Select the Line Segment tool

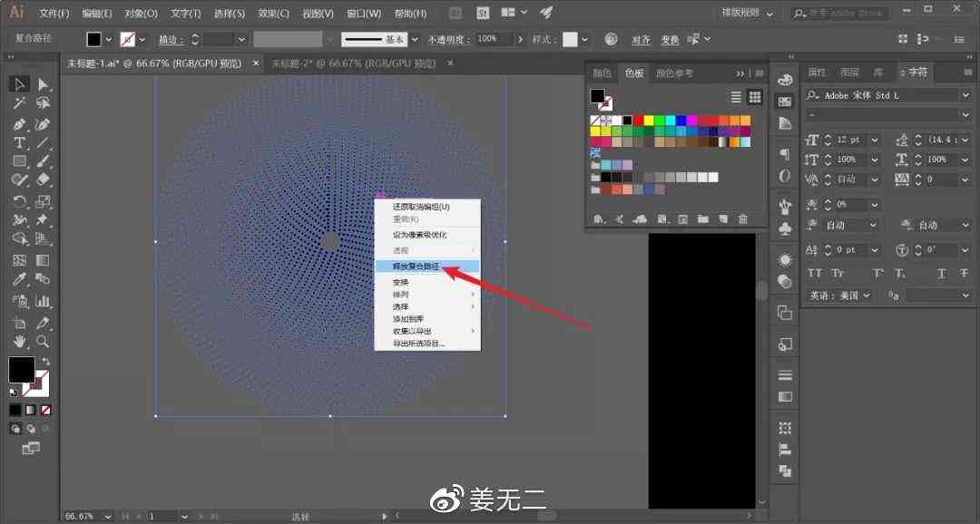pos(43,143)
